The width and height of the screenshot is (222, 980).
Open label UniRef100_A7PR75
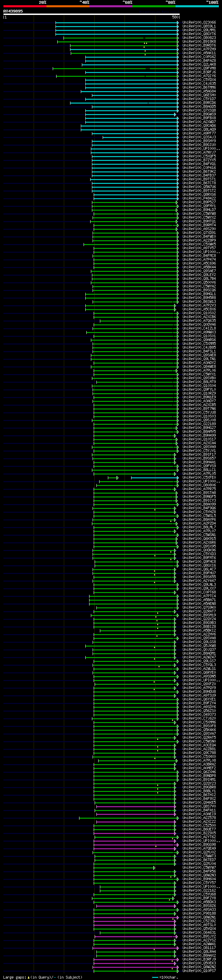pos(199,489)
